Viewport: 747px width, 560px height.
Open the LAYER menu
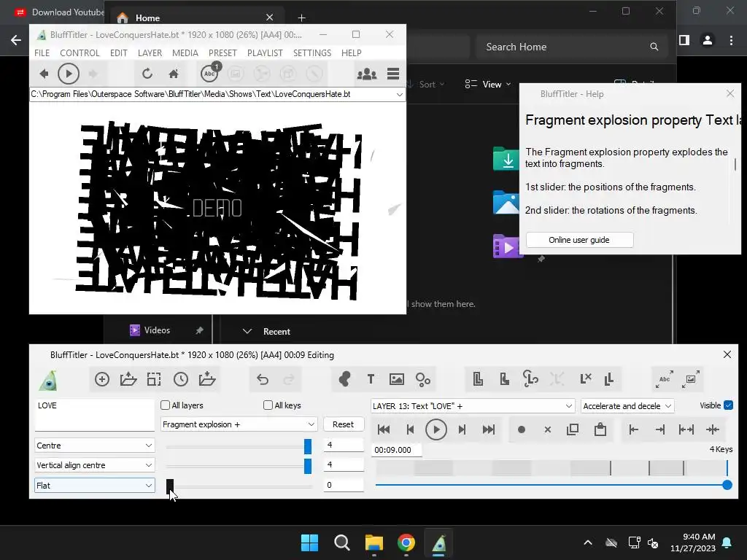pos(150,52)
